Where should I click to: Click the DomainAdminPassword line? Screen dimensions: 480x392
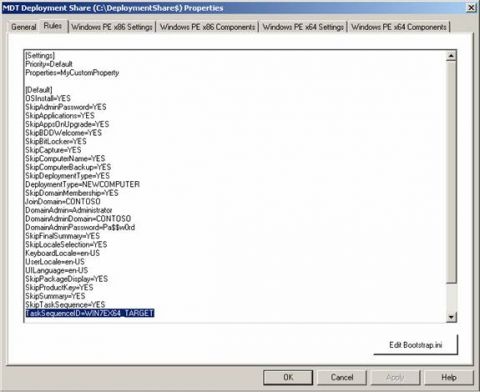coord(80,227)
